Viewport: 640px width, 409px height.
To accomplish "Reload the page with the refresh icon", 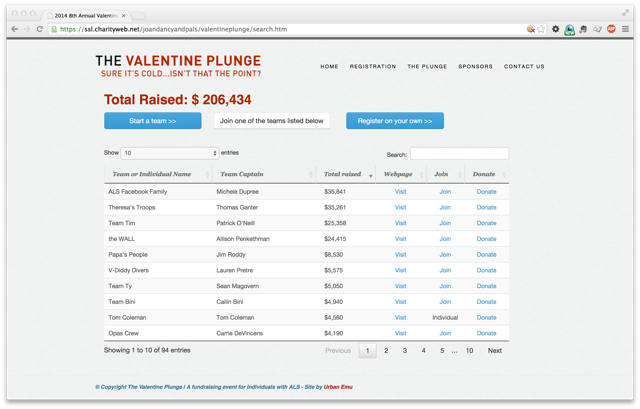I will (x=40, y=29).
